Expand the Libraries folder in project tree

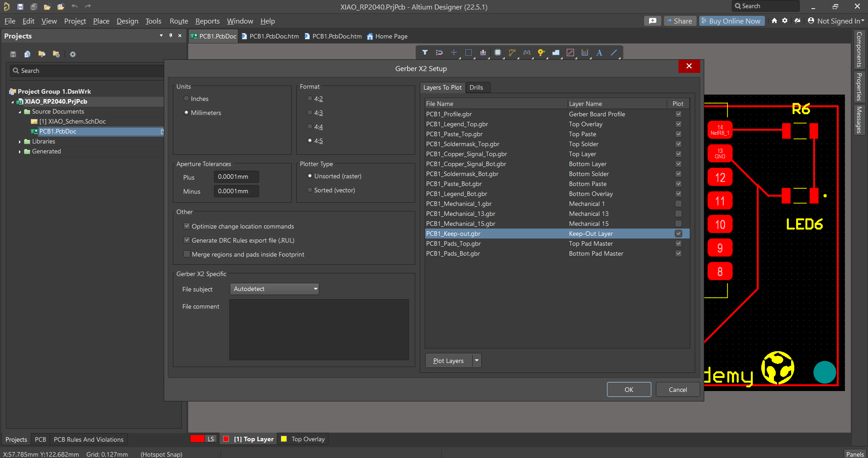tap(20, 142)
